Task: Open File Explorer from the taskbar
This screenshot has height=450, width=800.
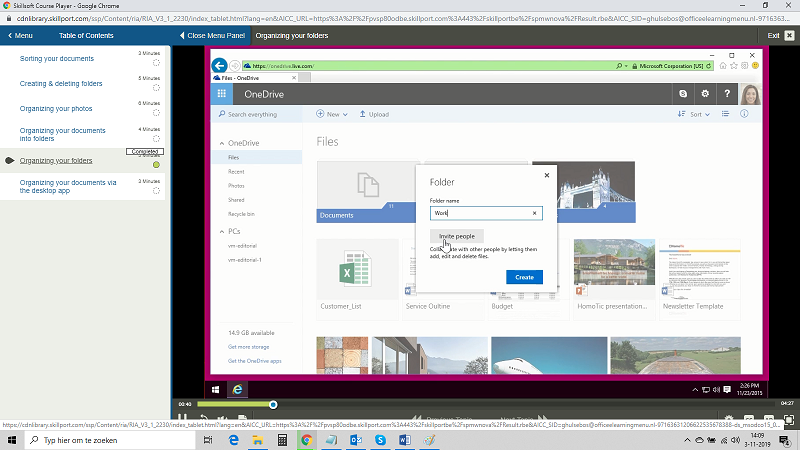Action: tap(258, 440)
